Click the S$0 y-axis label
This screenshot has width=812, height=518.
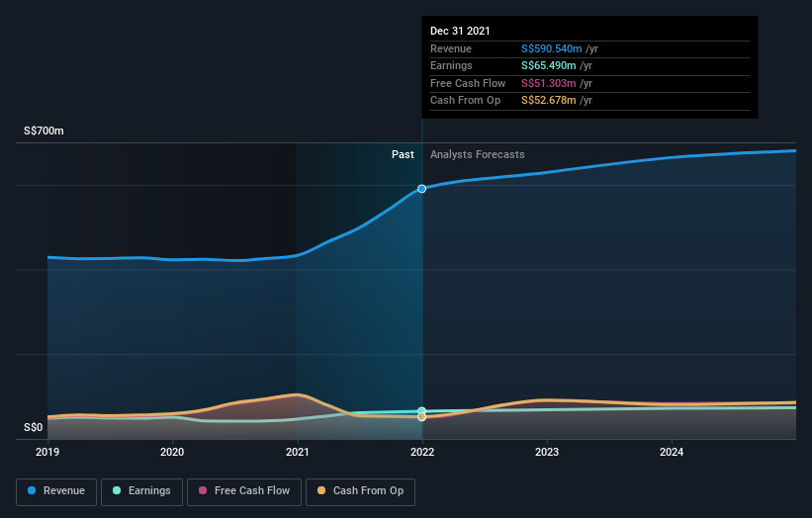[34, 427]
